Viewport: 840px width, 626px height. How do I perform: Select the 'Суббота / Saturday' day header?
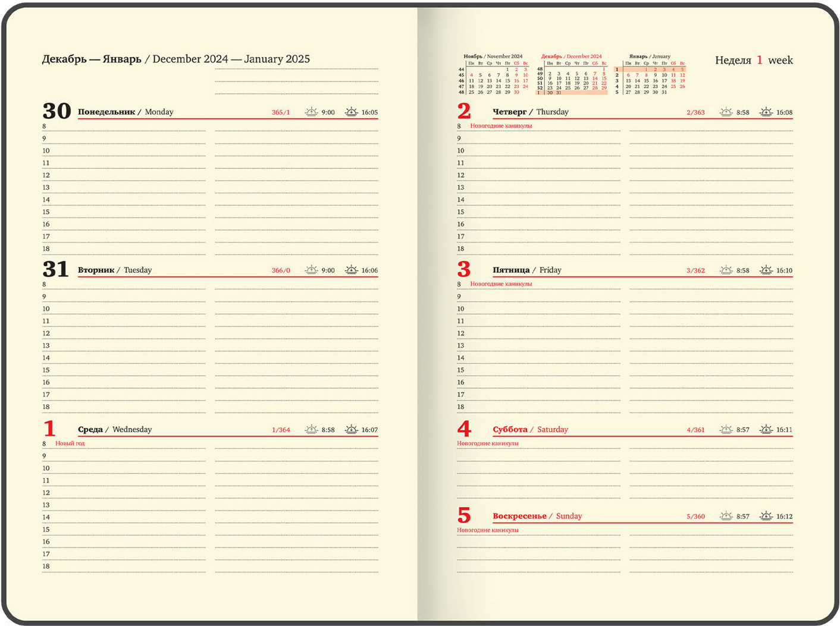click(530, 429)
